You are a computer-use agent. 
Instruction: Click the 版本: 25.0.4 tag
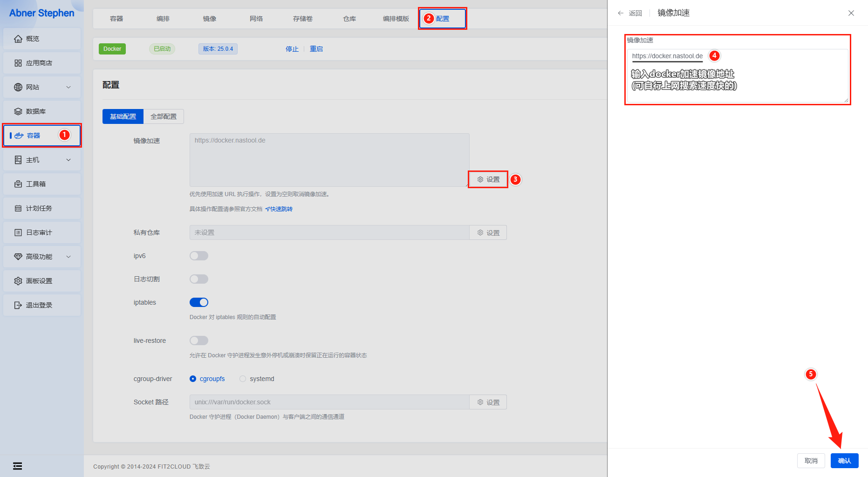[218, 49]
